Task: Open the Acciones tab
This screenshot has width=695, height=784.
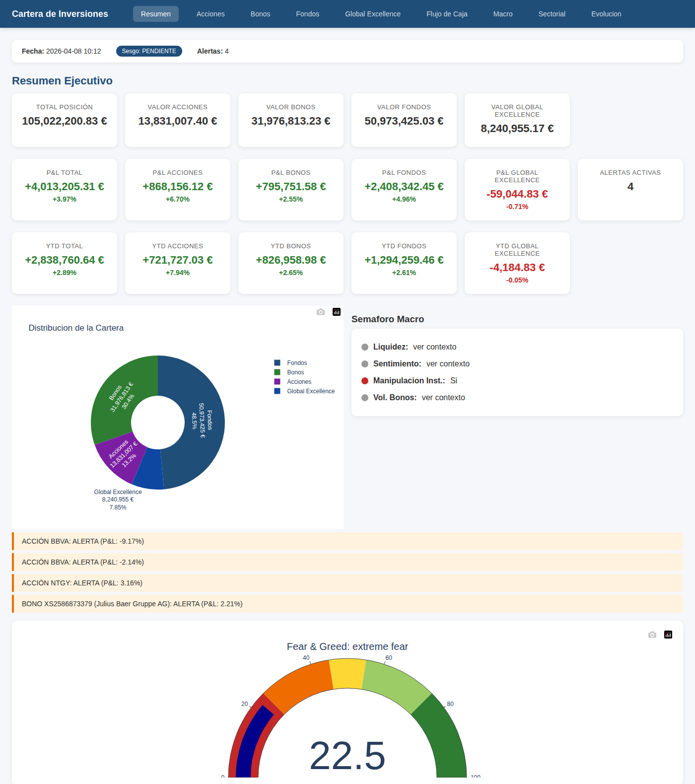Action: (x=210, y=14)
